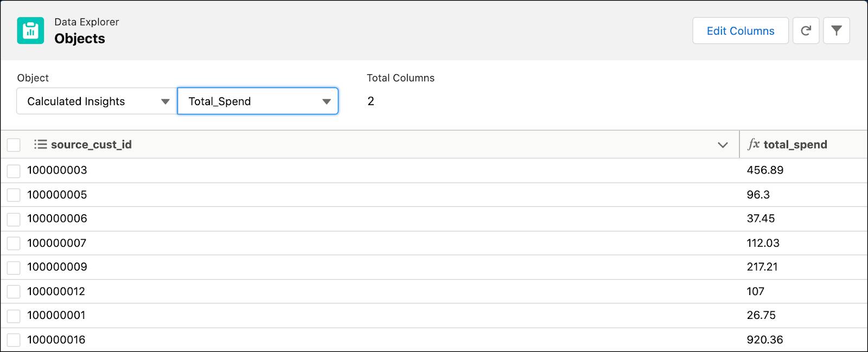Click the list icon beside source_cust_id

click(40, 144)
